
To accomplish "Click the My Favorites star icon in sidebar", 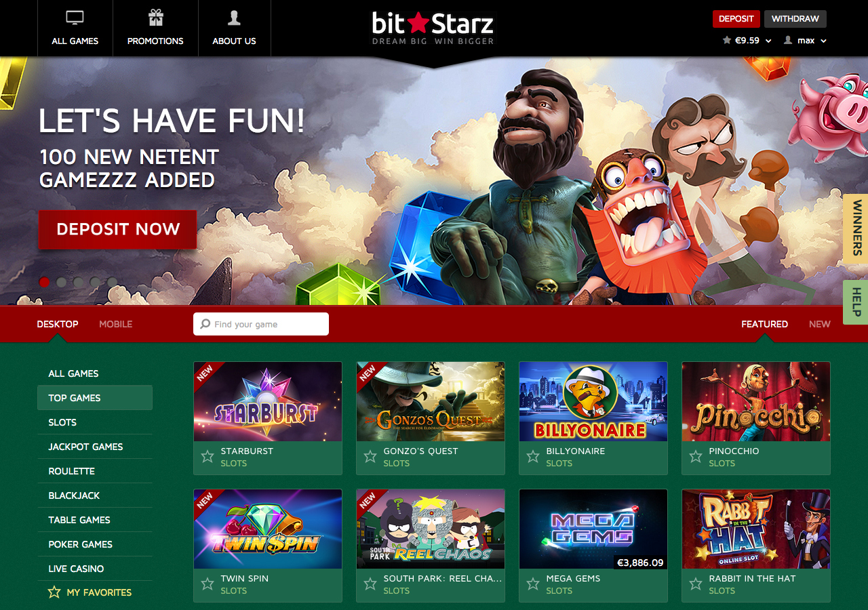I will point(54,592).
